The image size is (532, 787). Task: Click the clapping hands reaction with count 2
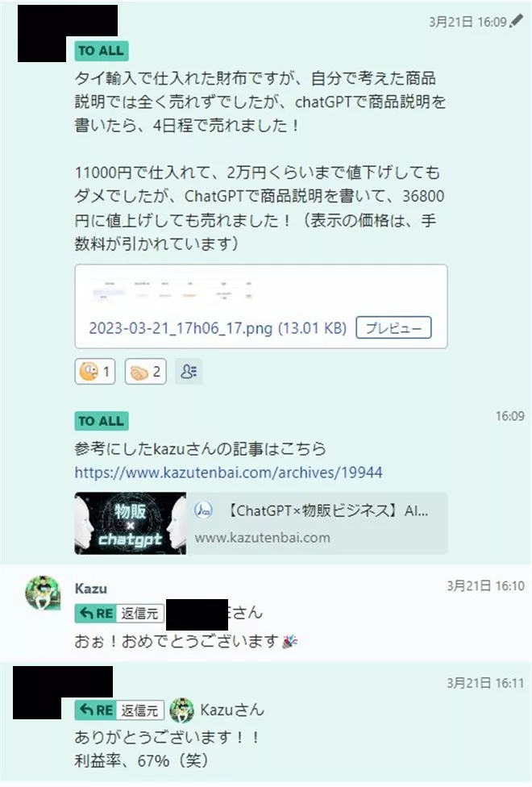[146, 372]
